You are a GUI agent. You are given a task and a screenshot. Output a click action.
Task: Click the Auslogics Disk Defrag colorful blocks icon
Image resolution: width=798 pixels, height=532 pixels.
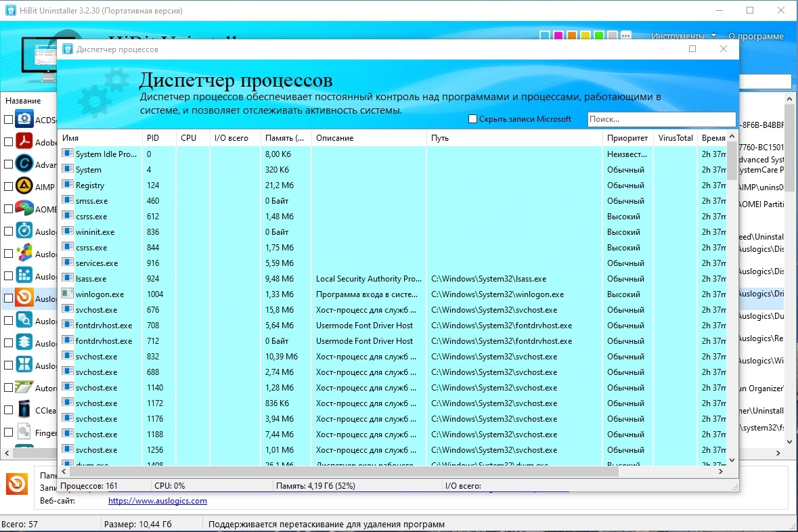click(x=24, y=254)
